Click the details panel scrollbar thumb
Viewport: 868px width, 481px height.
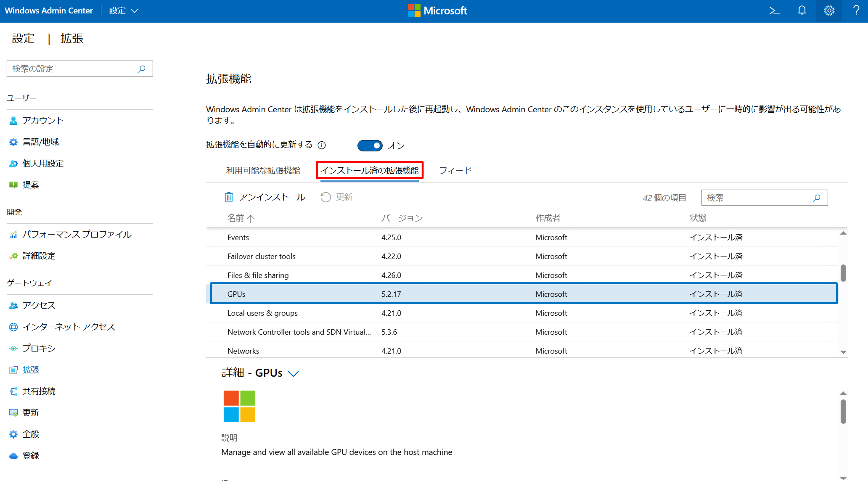843,411
